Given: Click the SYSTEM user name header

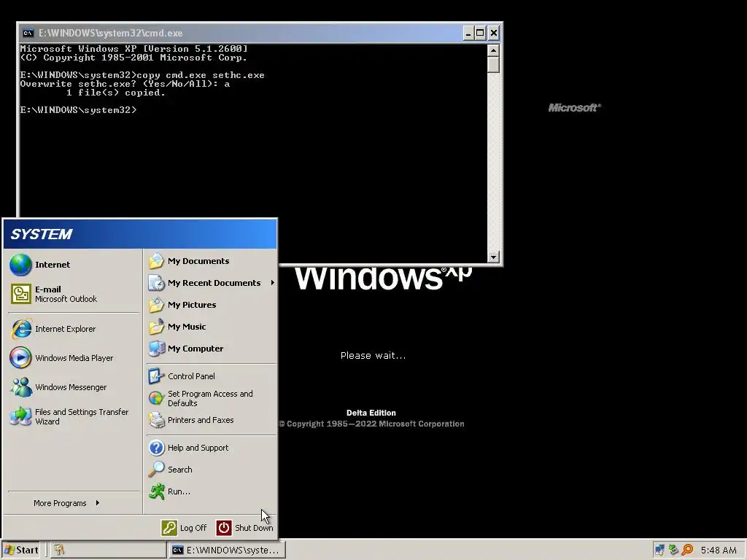Looking at the screenshot, I should pos(42,234).
